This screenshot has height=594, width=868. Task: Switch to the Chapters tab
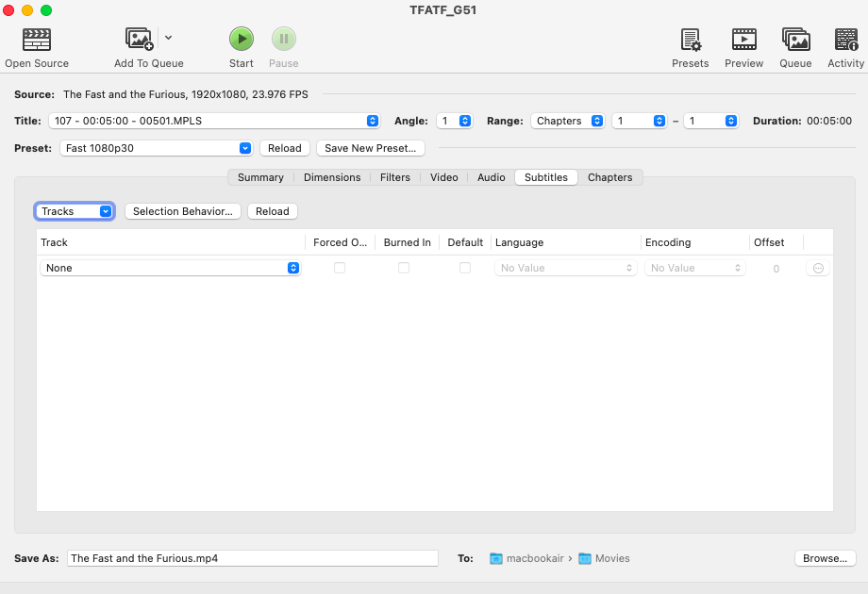(609, 177)
